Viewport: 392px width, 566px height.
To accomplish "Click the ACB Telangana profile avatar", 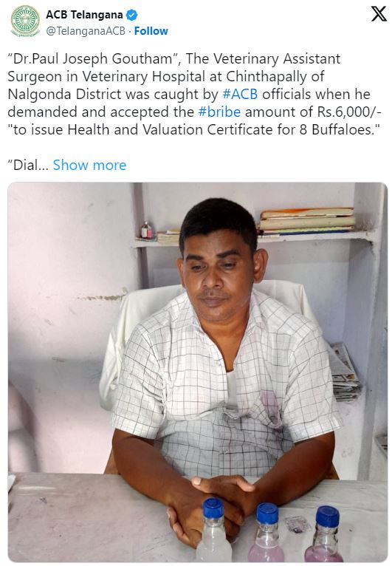I will pos(25,21).
